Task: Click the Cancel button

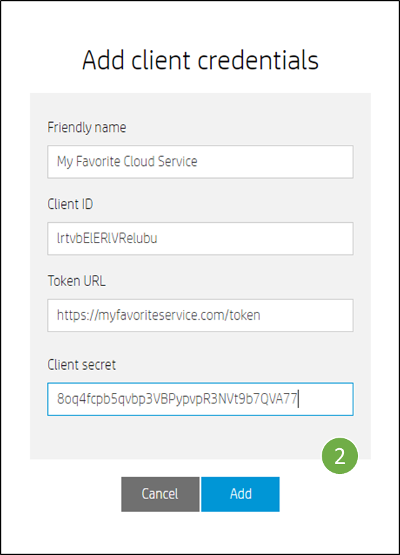Action: 160,494
